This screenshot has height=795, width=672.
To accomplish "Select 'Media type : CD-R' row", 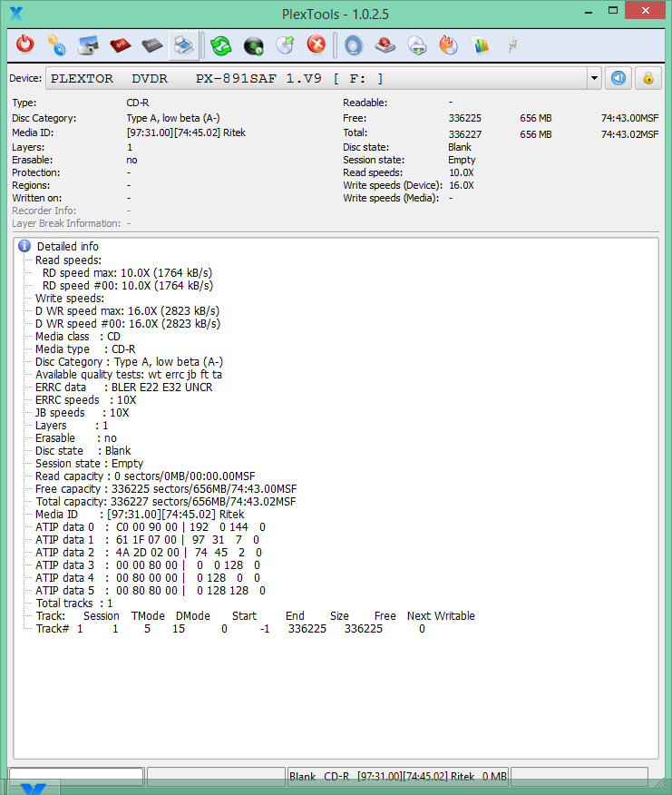I will [85, 349].
